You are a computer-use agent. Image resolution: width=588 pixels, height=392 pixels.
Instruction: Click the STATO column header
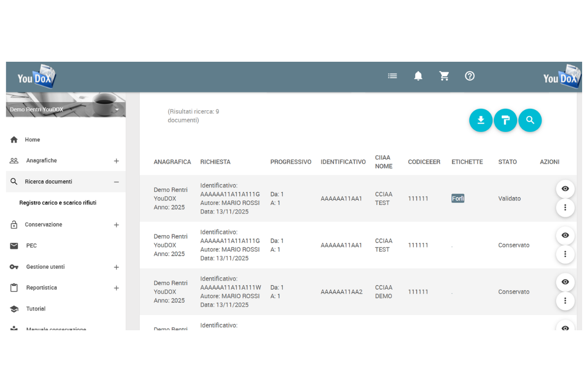point(507,162)
